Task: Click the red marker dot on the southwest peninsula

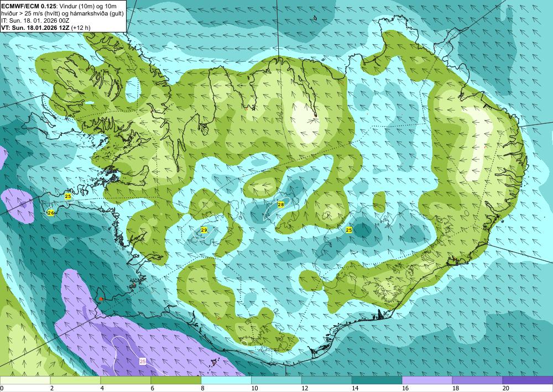Action: tap(101, 299)
